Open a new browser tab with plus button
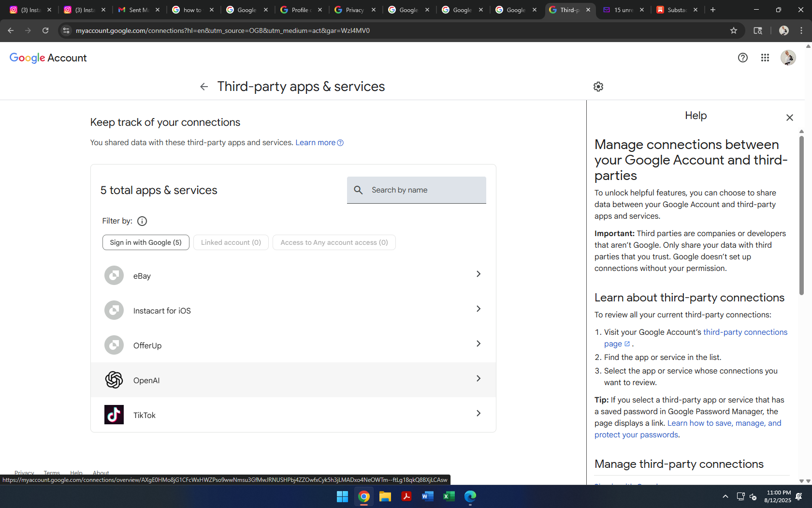Image resolution: width=812 pixels, height=508 pixels. tap(713, 10)
